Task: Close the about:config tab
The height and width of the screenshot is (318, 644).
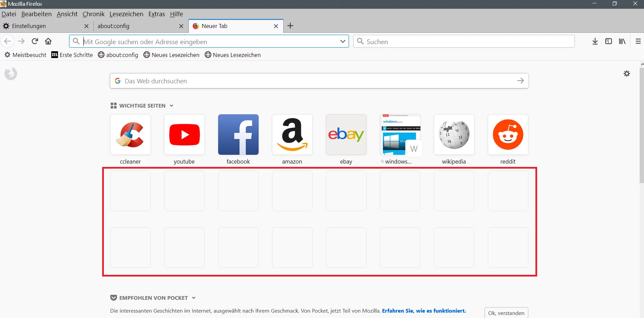Action: (181, 26)
